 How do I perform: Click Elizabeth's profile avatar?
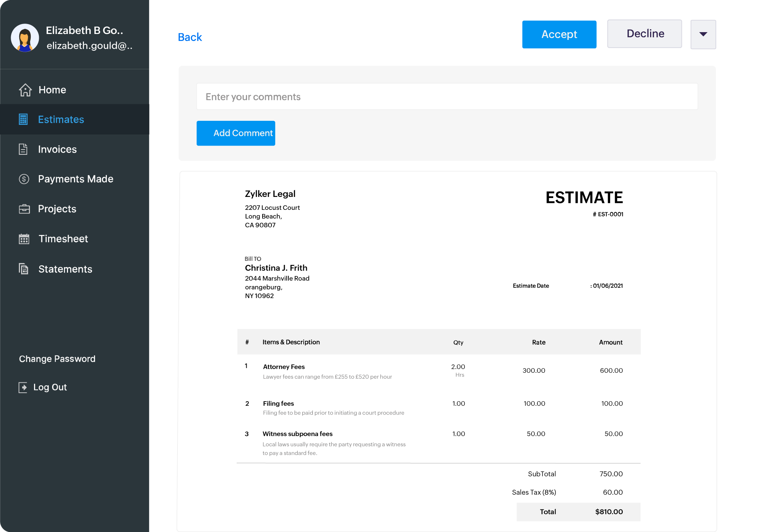[x=24, y=38]
